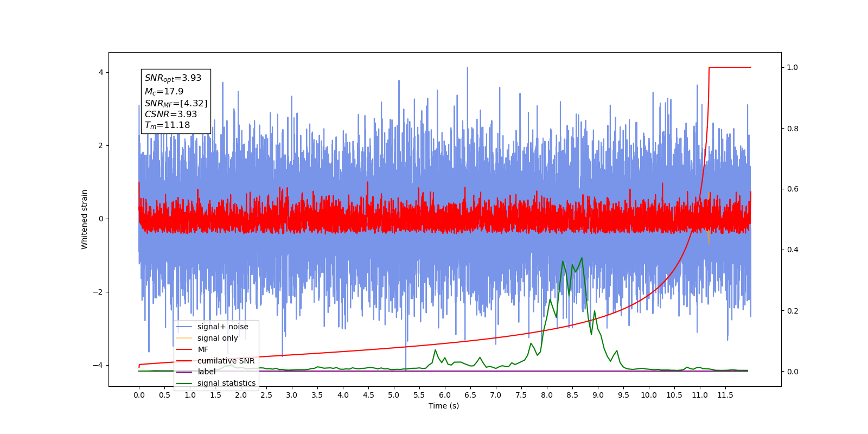Click the 'label' legend entry

tap(207, 372)
